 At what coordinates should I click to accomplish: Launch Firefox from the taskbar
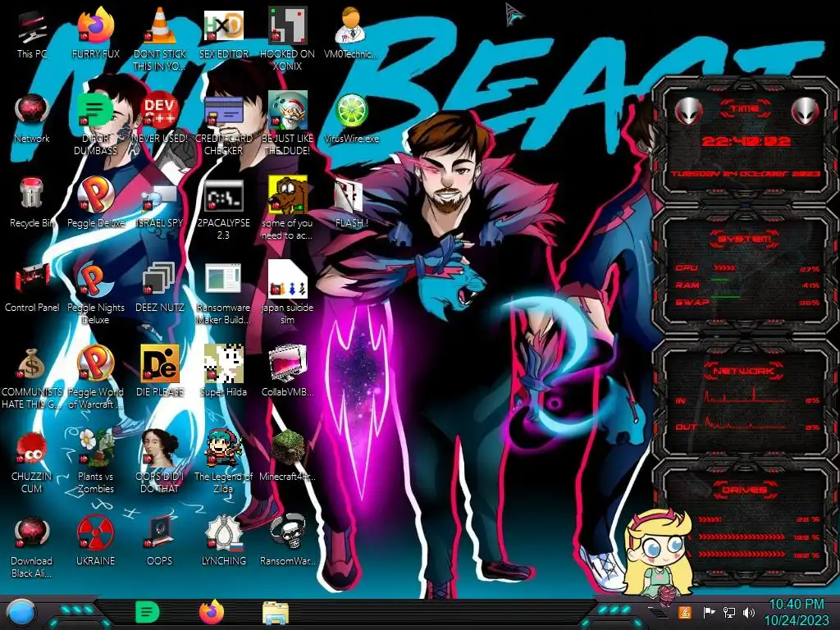coord(211,612)
